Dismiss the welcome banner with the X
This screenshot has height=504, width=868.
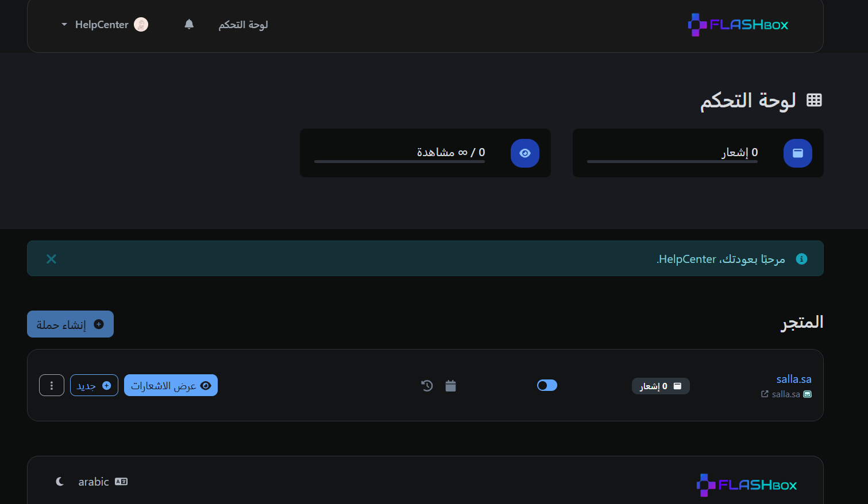(x=51, y=258)
